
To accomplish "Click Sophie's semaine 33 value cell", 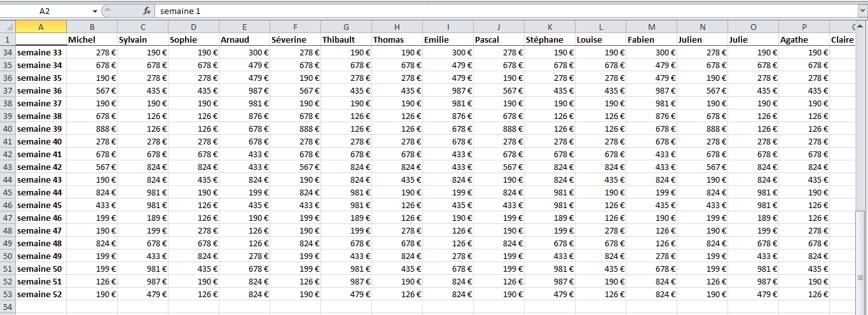I will pyautogui.click(x=193, y=52).
